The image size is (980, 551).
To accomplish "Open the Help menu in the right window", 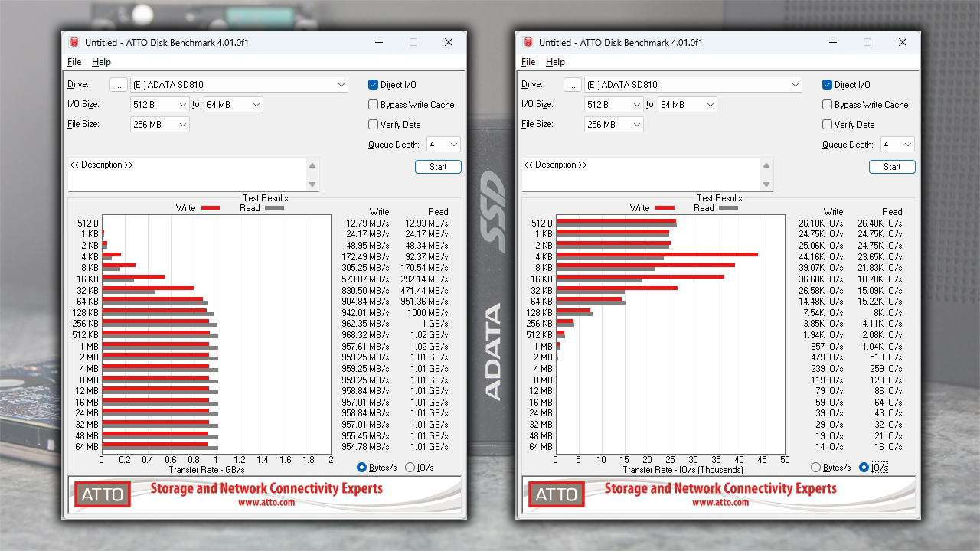I will pos(555,62).
